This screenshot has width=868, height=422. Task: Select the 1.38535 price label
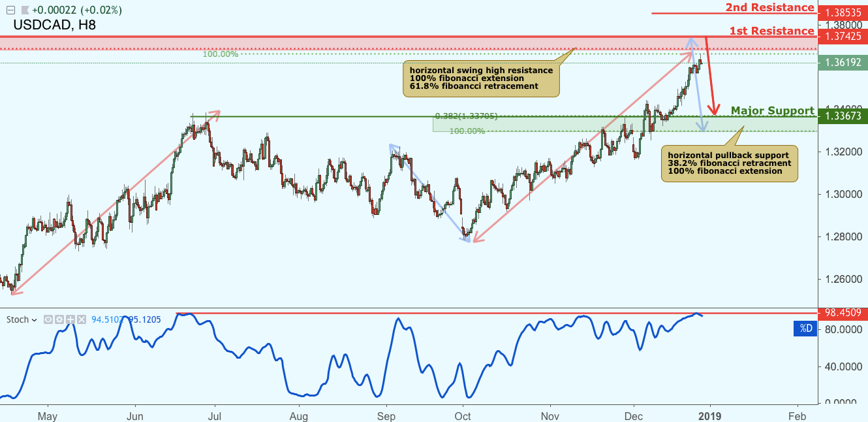[x=842, y=12]
